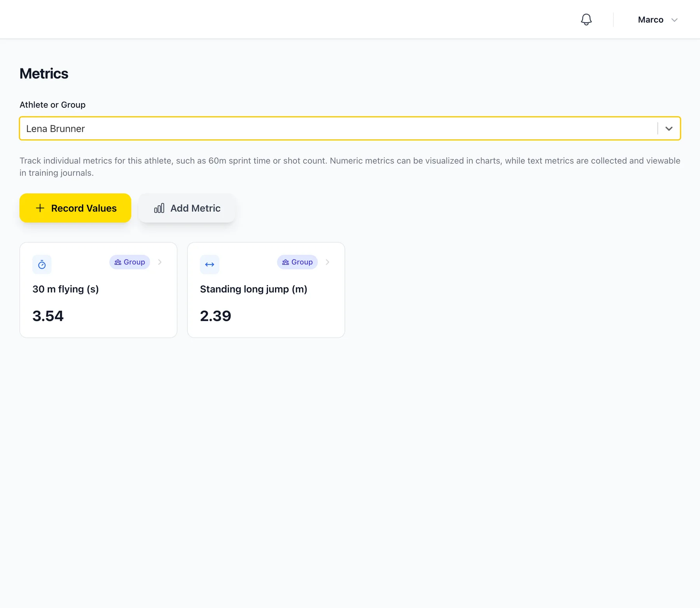Click the Lena Brunner selection field
Image resolution: width=700 pixels, height=608 pixels.
click(x=350, y=128)
